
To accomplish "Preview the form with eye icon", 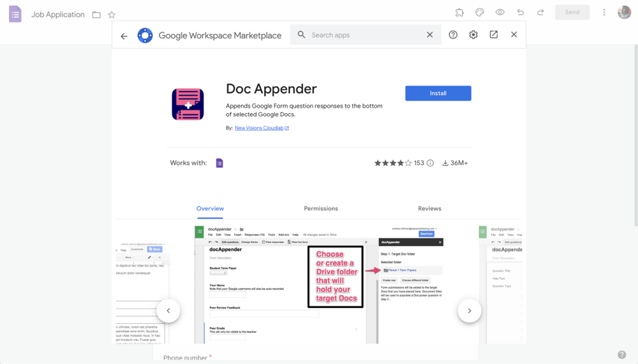I will pyautogui.click(x=500, y=13).
